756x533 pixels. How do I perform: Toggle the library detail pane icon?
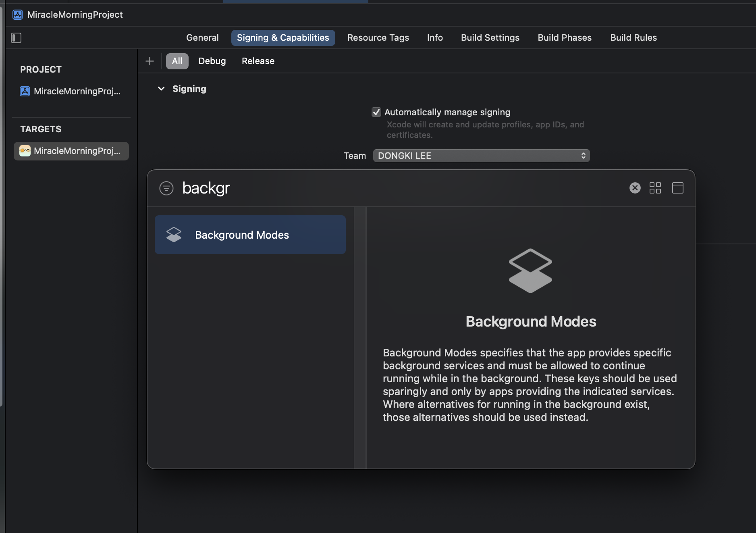point(678,188)
